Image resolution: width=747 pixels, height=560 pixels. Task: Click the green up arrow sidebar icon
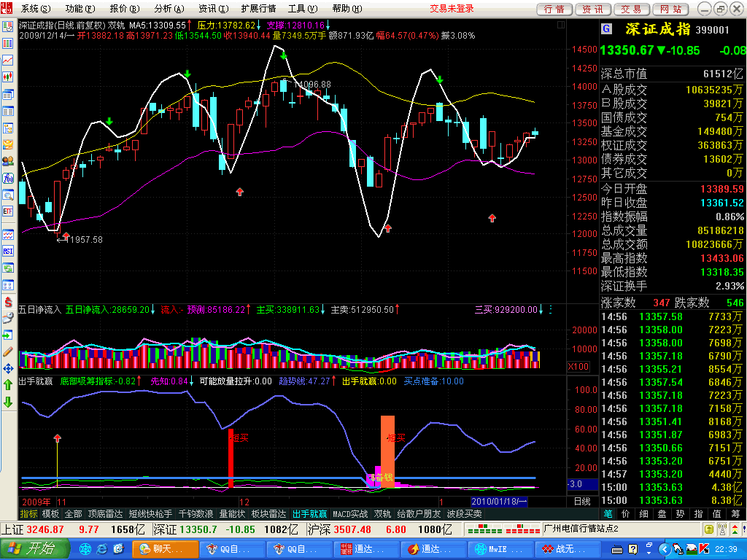point(8,384)
